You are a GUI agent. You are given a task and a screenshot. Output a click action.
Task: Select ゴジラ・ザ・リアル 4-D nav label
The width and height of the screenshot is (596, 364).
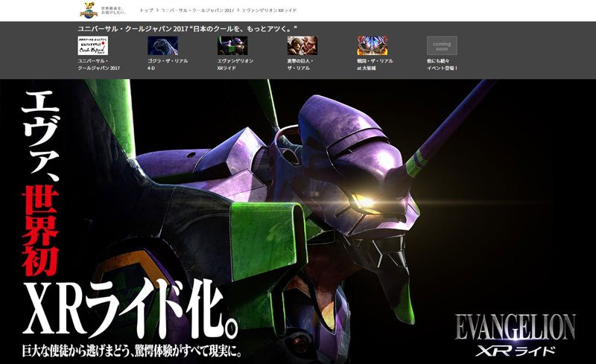pos(168,65)
